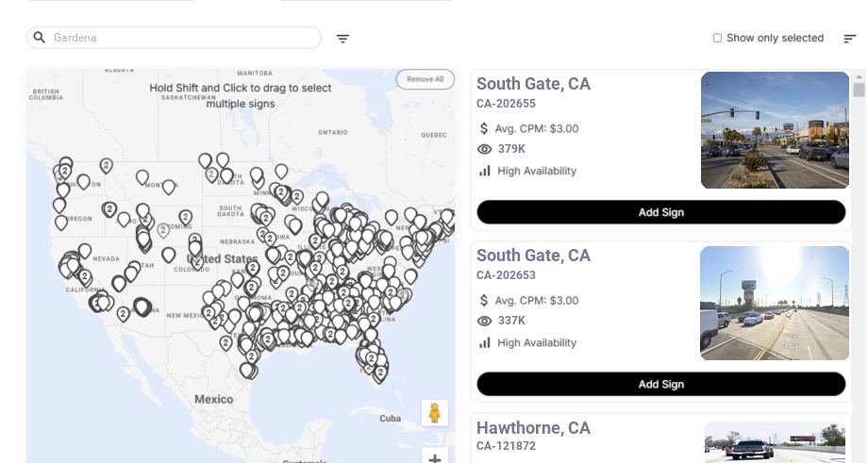Click the eye icon next to 379K
This screenshot has height=463, width=868.
tap(485, 149)
